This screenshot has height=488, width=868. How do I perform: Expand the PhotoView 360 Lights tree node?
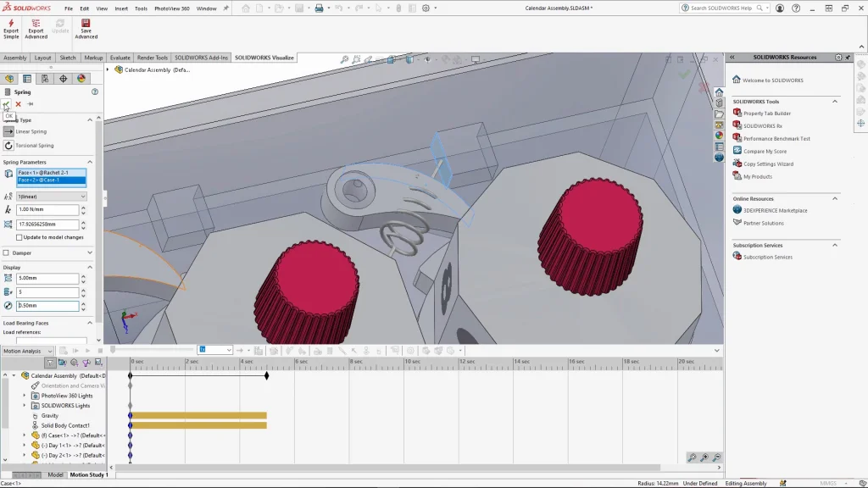coord(25,396)
